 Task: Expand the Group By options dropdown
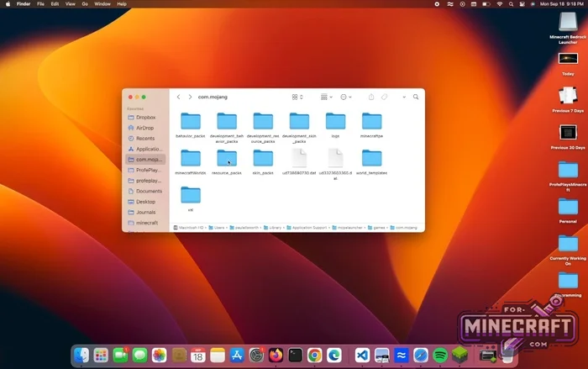(x=326, y=98)
